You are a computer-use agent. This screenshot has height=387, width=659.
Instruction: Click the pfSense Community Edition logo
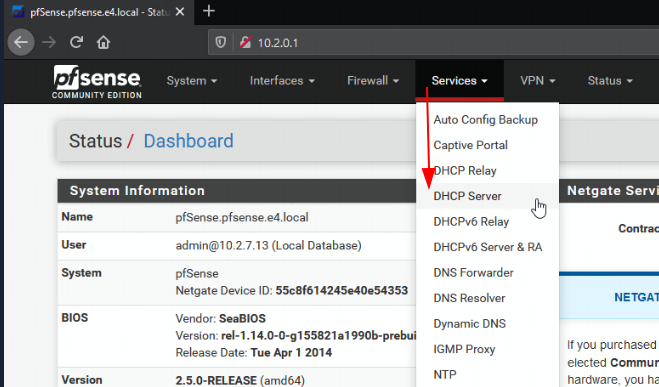[97, 82]
